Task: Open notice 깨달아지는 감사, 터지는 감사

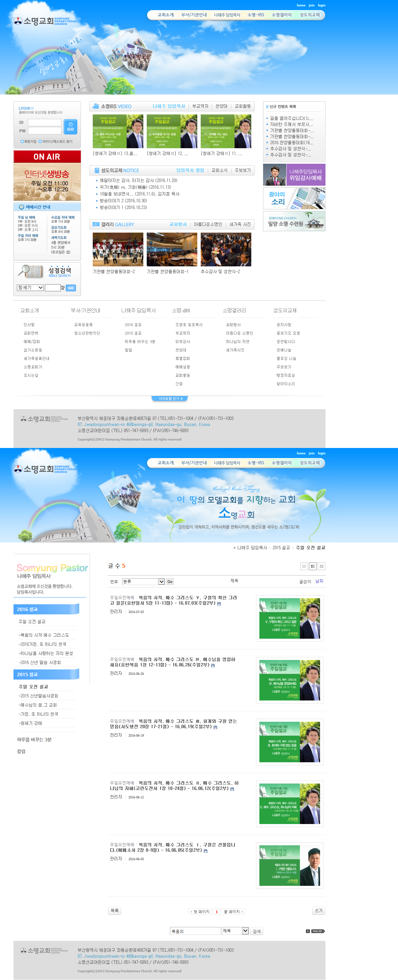Action: point(138,180)
